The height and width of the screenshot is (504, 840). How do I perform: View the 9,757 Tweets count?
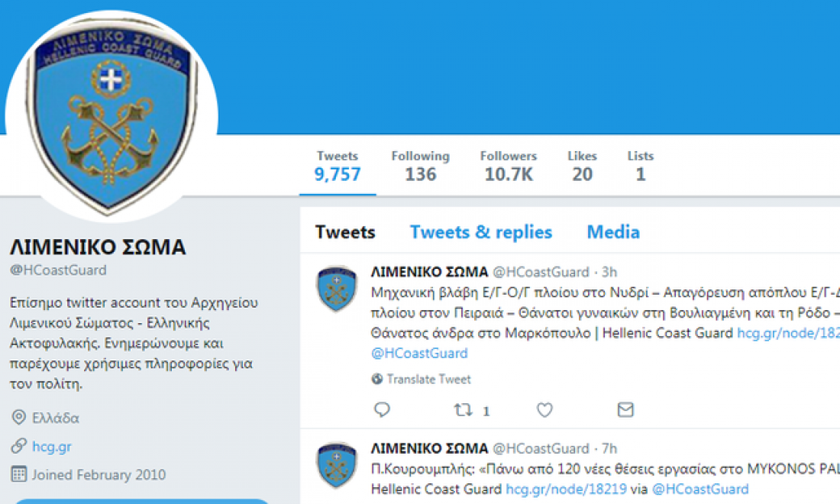tap(338, 166)
